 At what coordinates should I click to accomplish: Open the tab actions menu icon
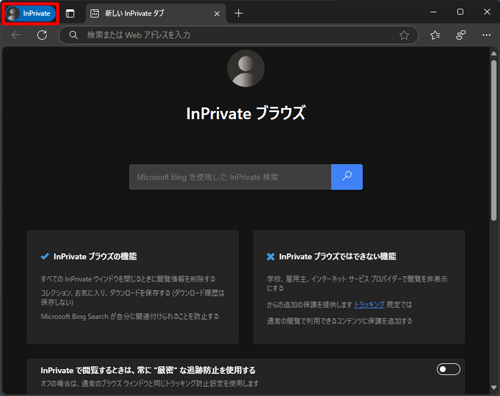click(70, 14)
